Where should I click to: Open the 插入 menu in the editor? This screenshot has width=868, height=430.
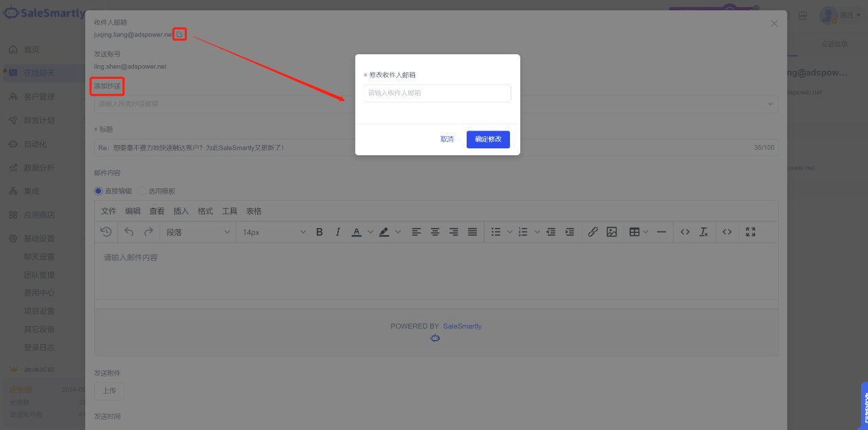pyautogui.click(x=181, y=211)
